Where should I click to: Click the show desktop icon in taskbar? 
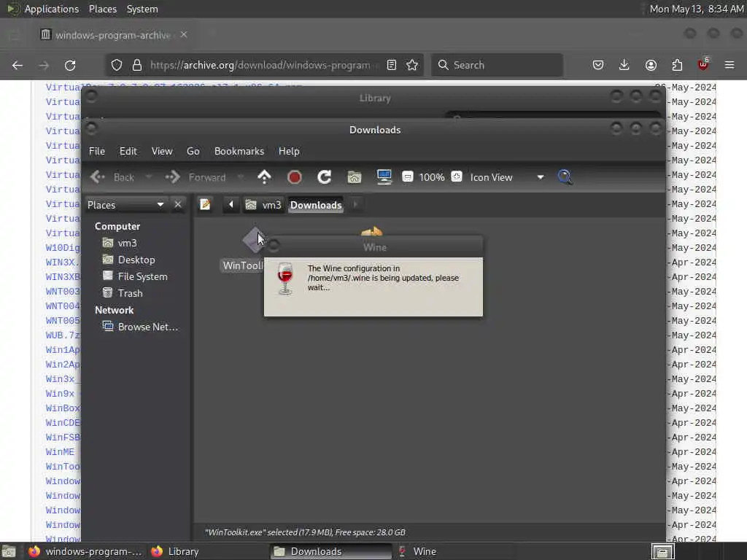tap(9, 551)
